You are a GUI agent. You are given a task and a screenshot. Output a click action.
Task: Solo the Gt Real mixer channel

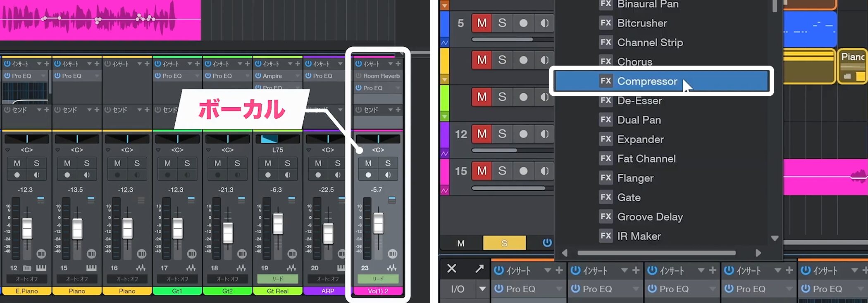tap(288, 163)
